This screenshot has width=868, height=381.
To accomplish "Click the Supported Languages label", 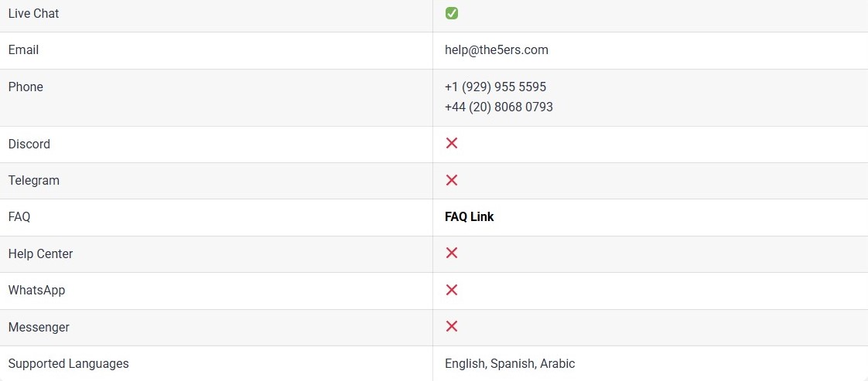I will tap(69, 363).
